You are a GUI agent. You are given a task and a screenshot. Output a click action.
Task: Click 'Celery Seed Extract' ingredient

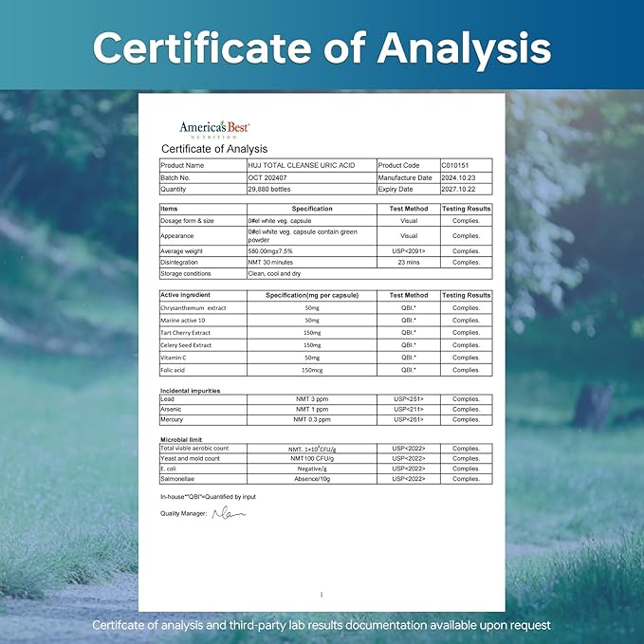[x=186, y=345]
